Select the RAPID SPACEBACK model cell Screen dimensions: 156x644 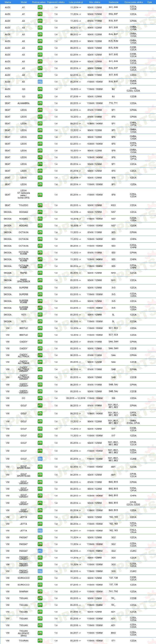(x=24, y=280)
